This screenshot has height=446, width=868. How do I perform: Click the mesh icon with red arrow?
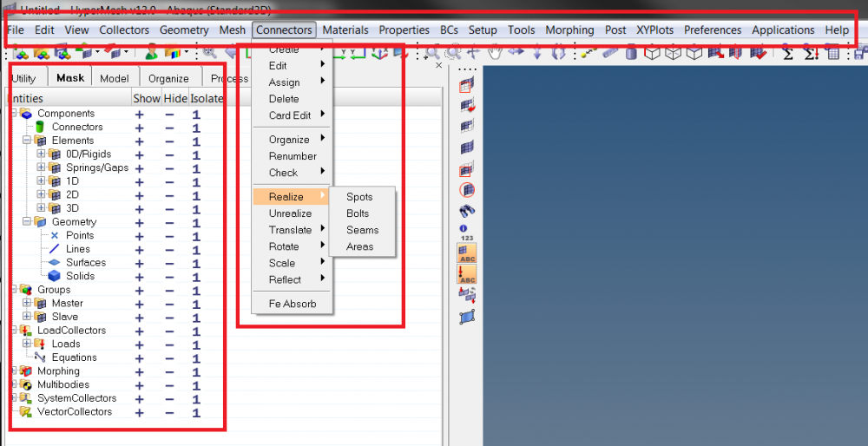[x=716, y=53]
